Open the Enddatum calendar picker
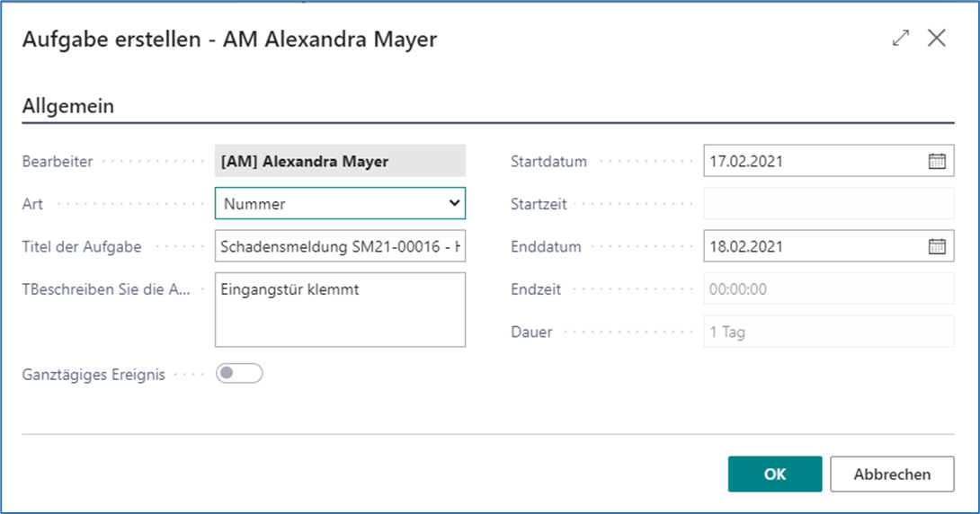 click(x=937, y=246)
